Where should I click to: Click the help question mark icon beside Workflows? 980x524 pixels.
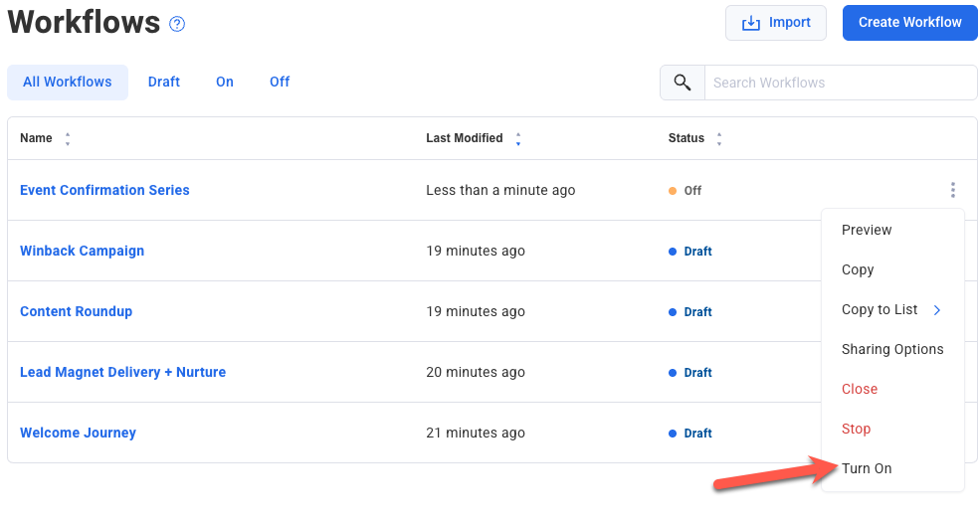coord(177,24)
